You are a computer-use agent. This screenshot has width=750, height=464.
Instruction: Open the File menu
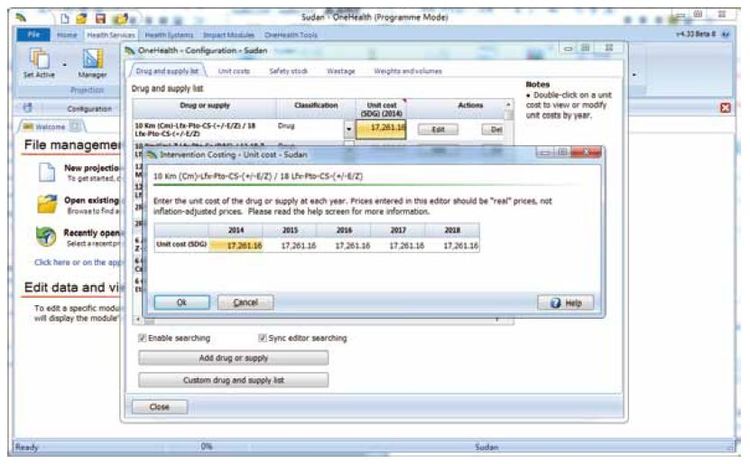(33, 34)
